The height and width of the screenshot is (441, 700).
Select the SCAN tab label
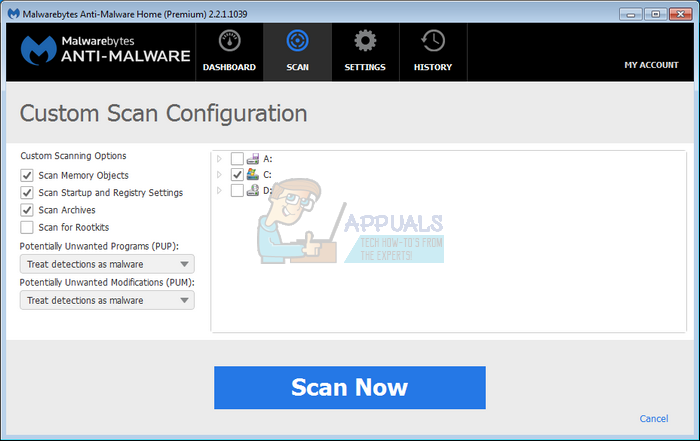[297, 67]
